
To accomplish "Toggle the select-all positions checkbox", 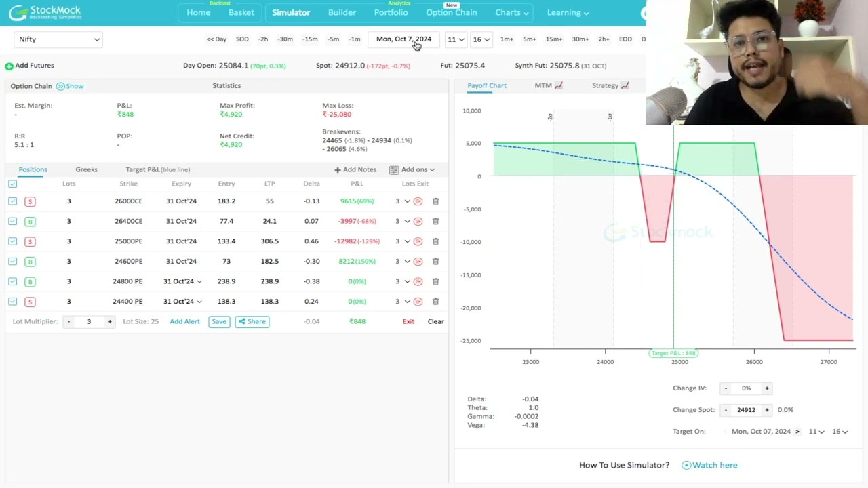I will coord(13,184).
